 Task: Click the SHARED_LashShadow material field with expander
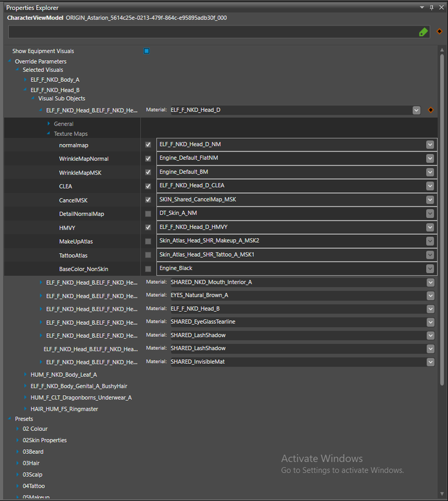[302, 335]
